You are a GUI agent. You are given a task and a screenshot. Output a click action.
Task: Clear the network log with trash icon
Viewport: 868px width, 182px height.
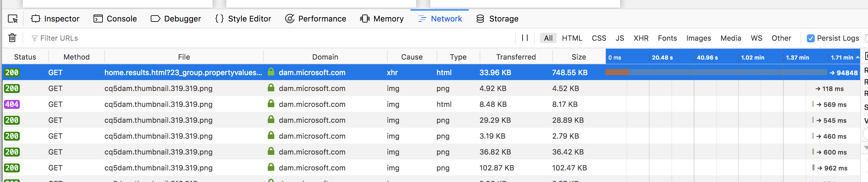(12, 38)
